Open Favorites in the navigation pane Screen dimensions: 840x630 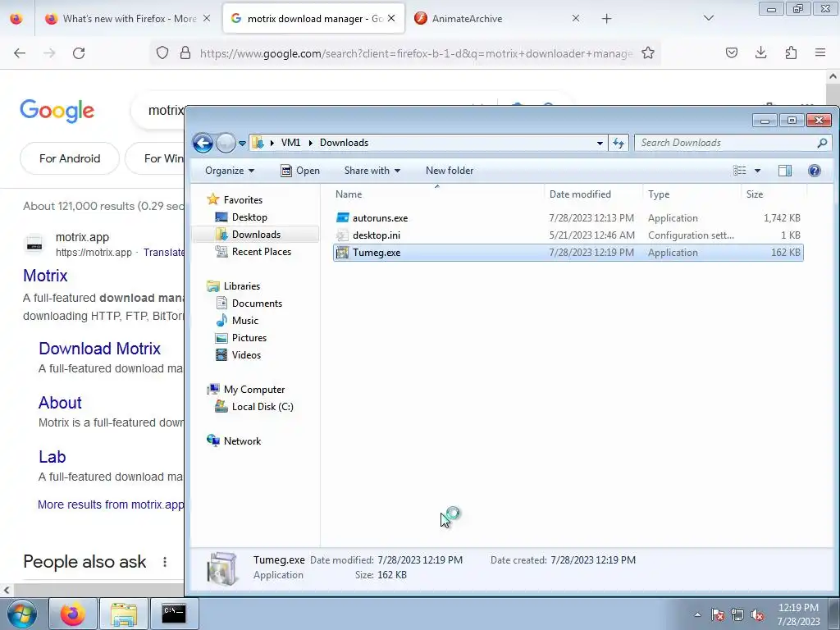click(x=243, y=200)
